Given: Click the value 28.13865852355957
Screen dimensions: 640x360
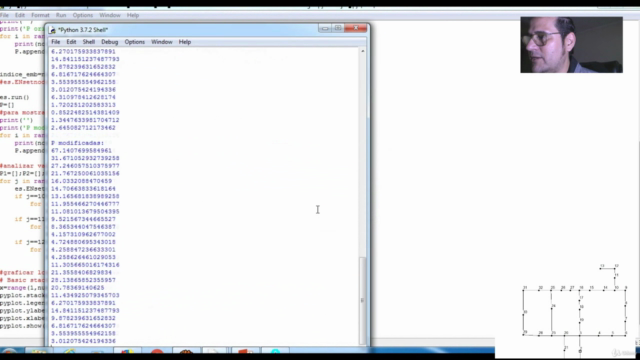Looking at the screenshot, I should pyautogui.click(x=83, y=280).
